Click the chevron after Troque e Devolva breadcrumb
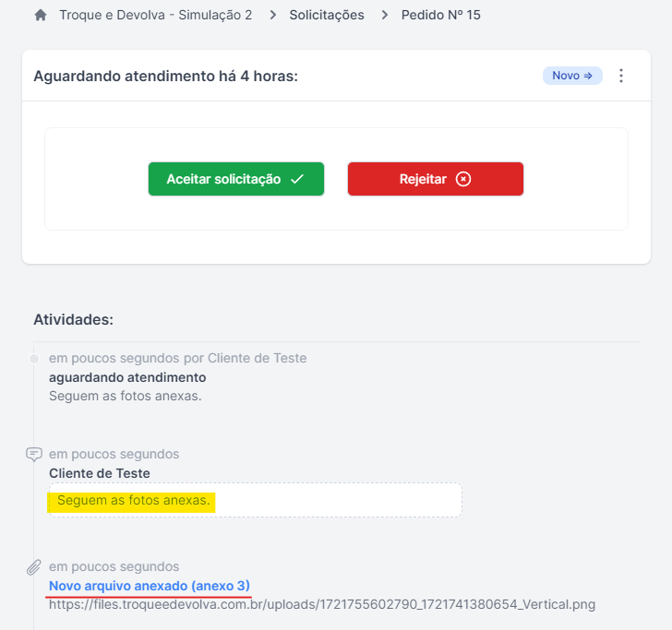The image size is (672, 630). point(273,16)
